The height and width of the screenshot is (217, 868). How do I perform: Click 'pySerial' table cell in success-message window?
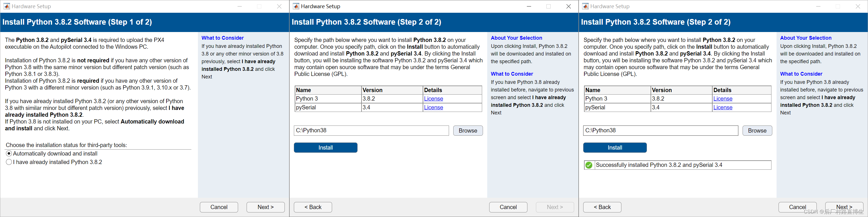coord(617,107)
